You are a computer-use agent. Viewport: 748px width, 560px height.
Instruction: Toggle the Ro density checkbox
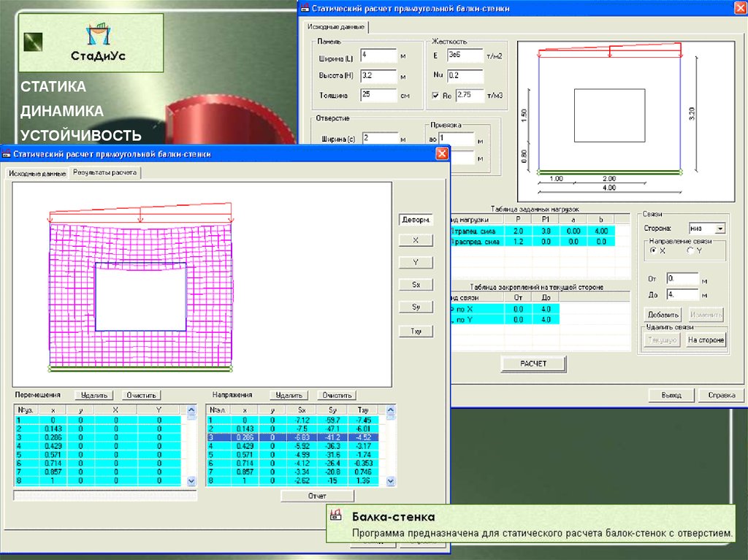click(x=436, y=95)
